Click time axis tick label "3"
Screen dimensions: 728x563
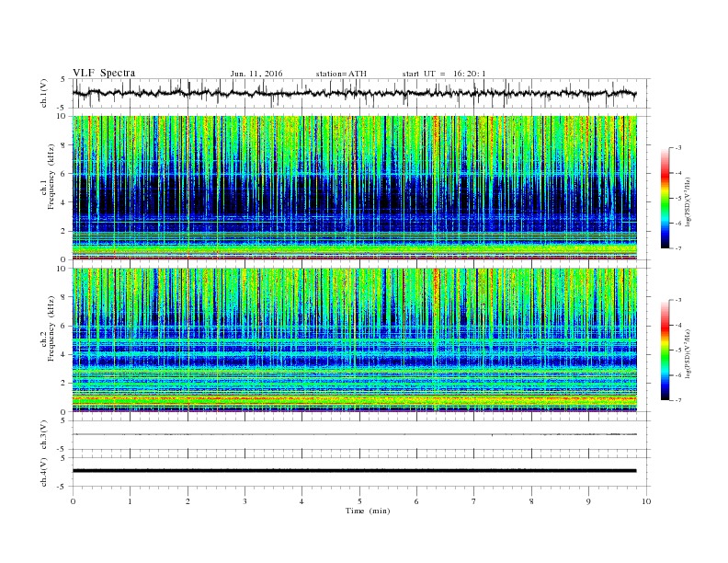click(245, 501)
